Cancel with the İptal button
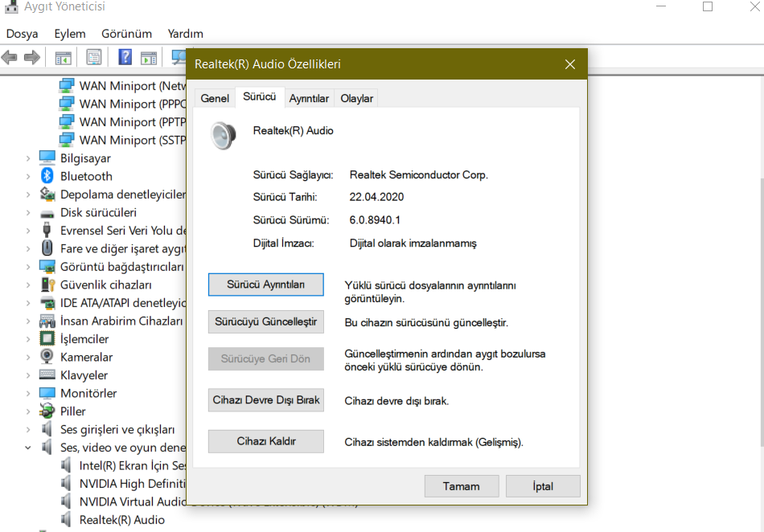Screen dimensions: 764x532 pyautogui.click(x=543, y=486)
